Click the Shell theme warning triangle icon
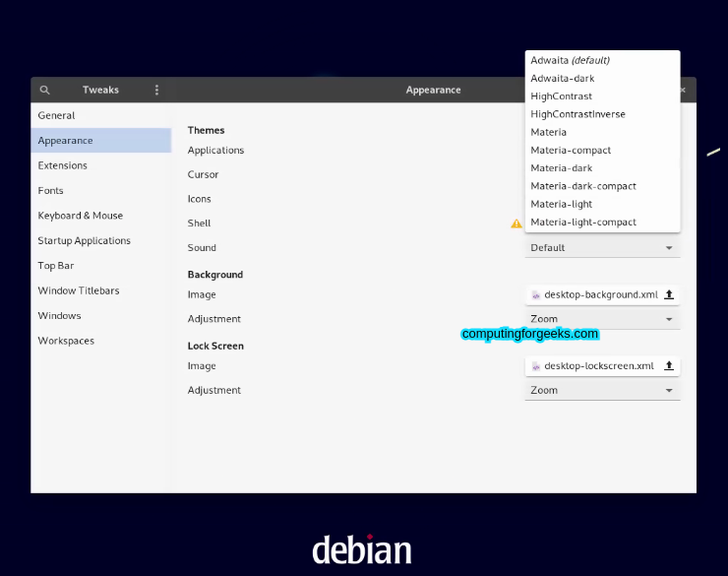Screen dimensions: 728x576 516,224
